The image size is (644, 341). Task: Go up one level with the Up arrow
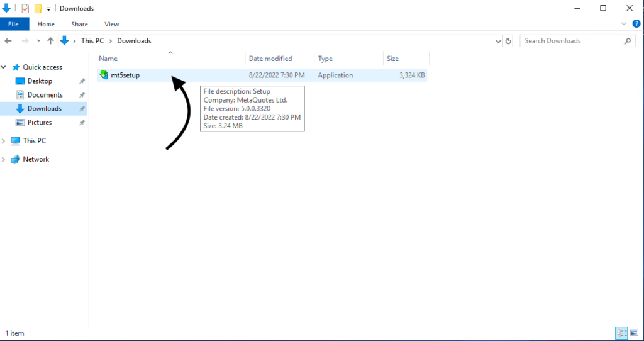coord(50,41)
